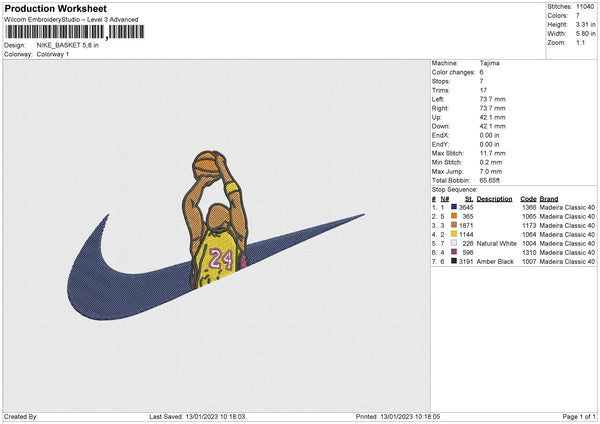The height and width of the screenshot is (424, 600).
Task: Select the 'Amber Black' description text
Action: pos(495,261)
